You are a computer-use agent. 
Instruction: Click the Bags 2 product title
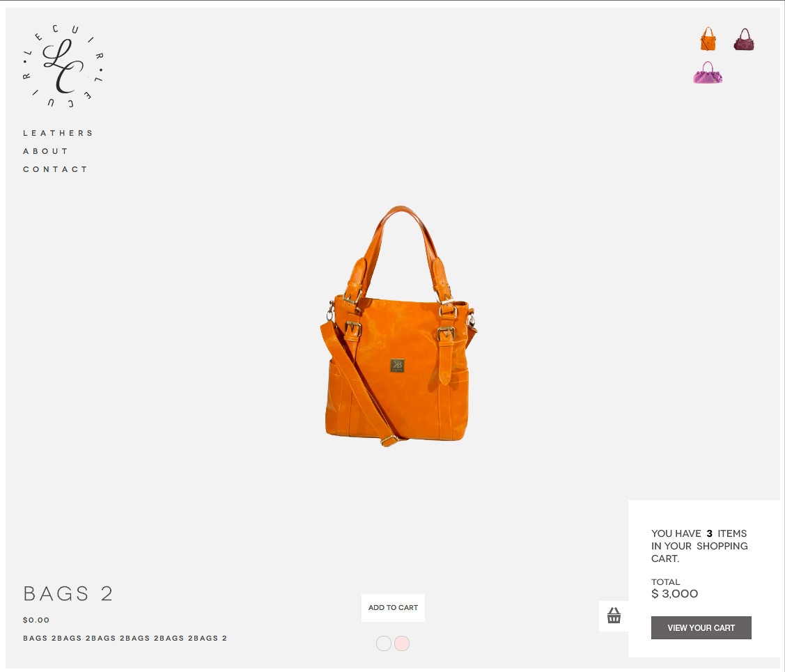pyautogui.click(x=68, y=593)
